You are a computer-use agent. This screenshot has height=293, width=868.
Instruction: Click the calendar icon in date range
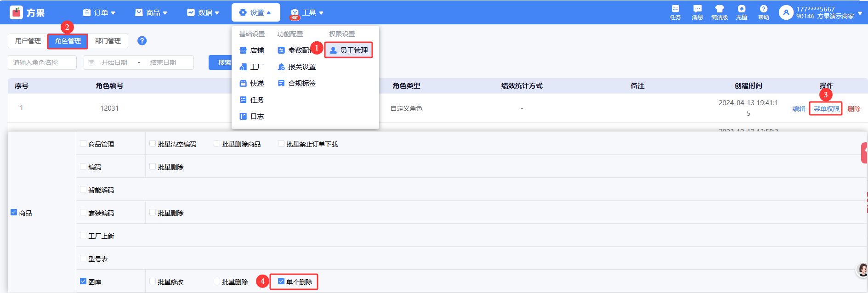(x=91, y=62)
